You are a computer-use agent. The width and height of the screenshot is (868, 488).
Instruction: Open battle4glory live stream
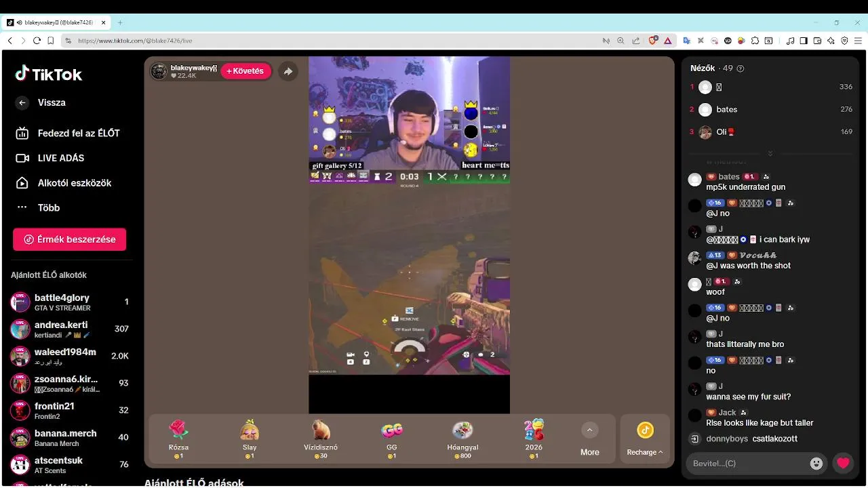pyautogui.click(x=69, y=302)
